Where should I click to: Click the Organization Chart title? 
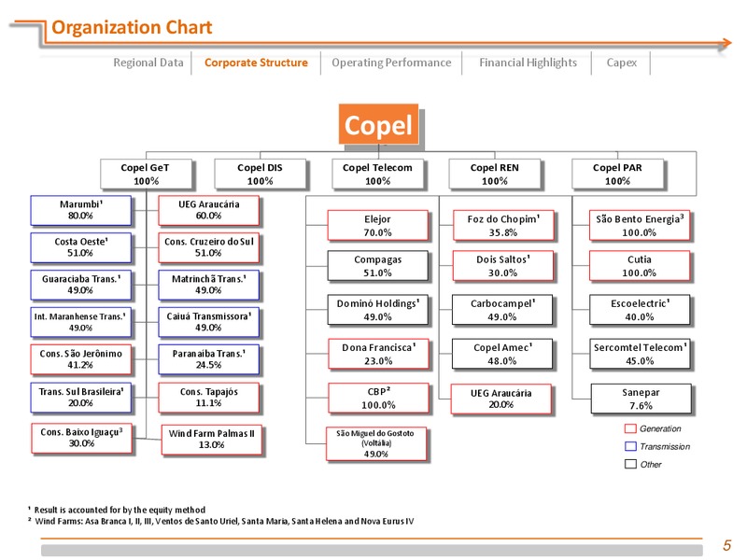tap(132, 28)
